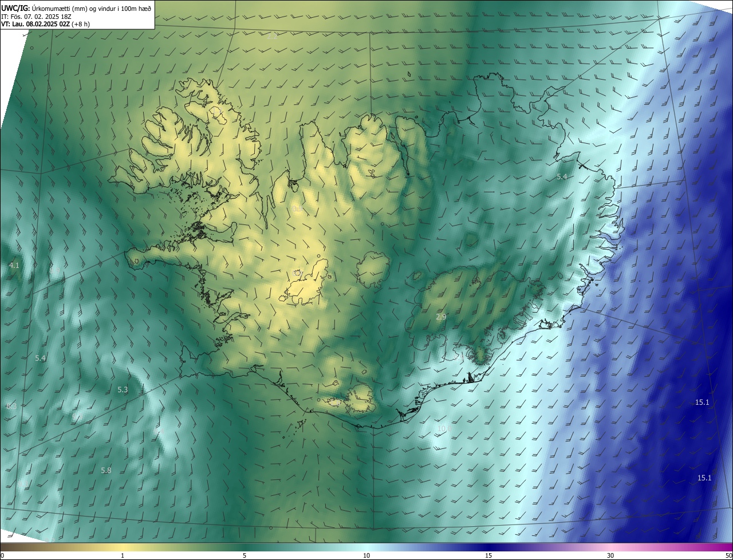
Task: Click the colour scale tick label 10
Action: (x=366, y=555)
